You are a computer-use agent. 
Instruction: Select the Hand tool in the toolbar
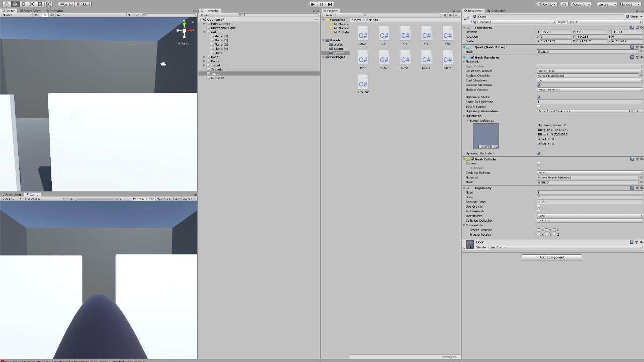click(7, 4)
